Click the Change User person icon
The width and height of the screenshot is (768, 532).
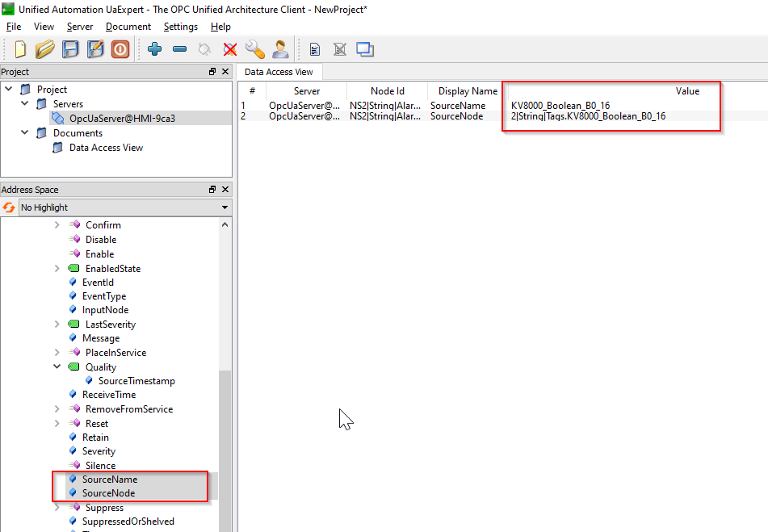coord(280,49)
